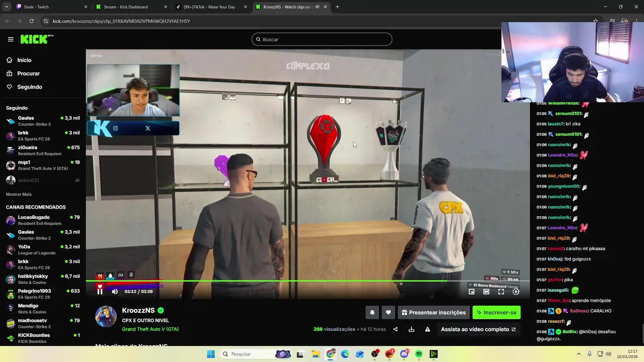
Task: Reload the current page
Action: pyautogui.click(x=31, y=21)
